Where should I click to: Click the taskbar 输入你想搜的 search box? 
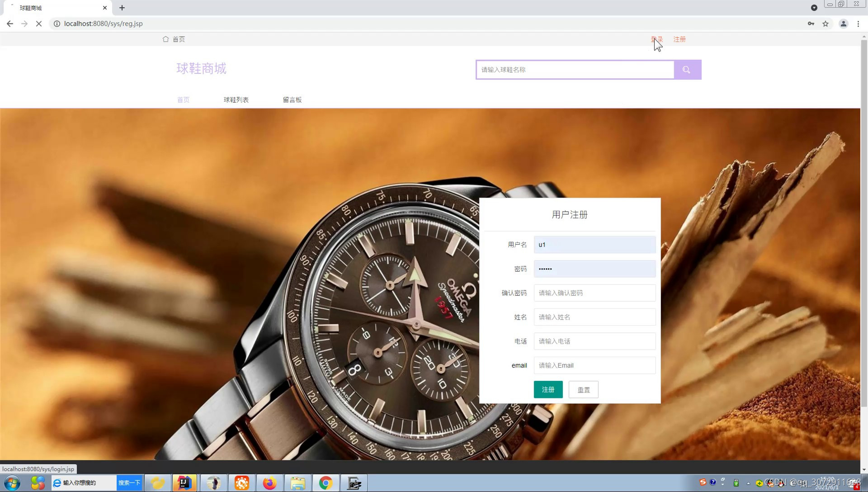[x=84, y=483]
